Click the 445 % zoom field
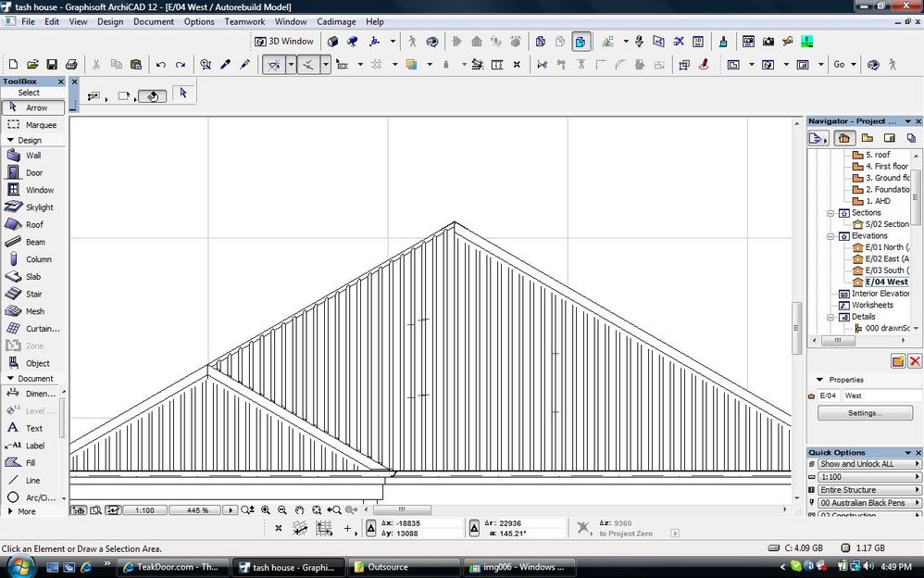 pyautogui.click(x=197, y=510)
